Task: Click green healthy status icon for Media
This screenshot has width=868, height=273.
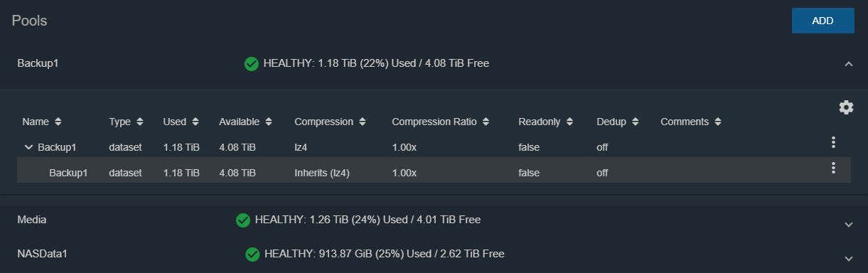Action: click(x=242, y=220)
